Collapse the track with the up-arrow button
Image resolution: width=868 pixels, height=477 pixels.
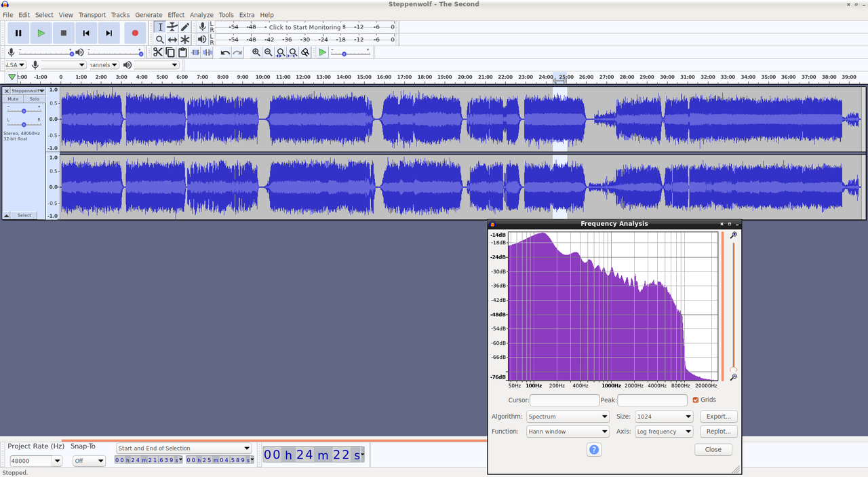[7, 215]
